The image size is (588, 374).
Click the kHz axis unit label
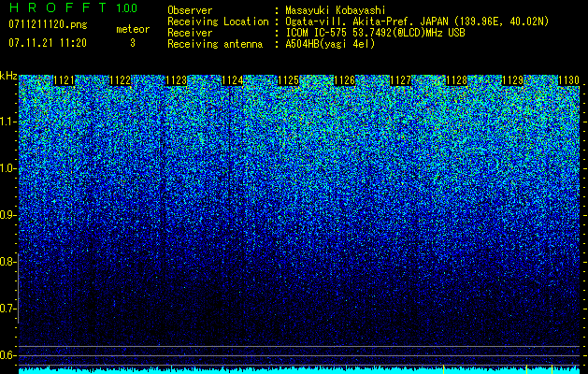point(8,76)
